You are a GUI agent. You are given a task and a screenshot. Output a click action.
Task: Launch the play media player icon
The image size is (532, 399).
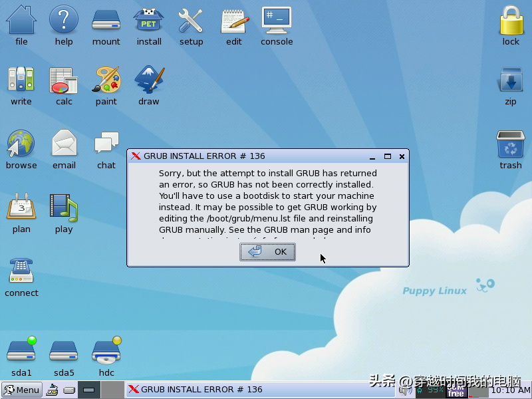pos(63,207)
